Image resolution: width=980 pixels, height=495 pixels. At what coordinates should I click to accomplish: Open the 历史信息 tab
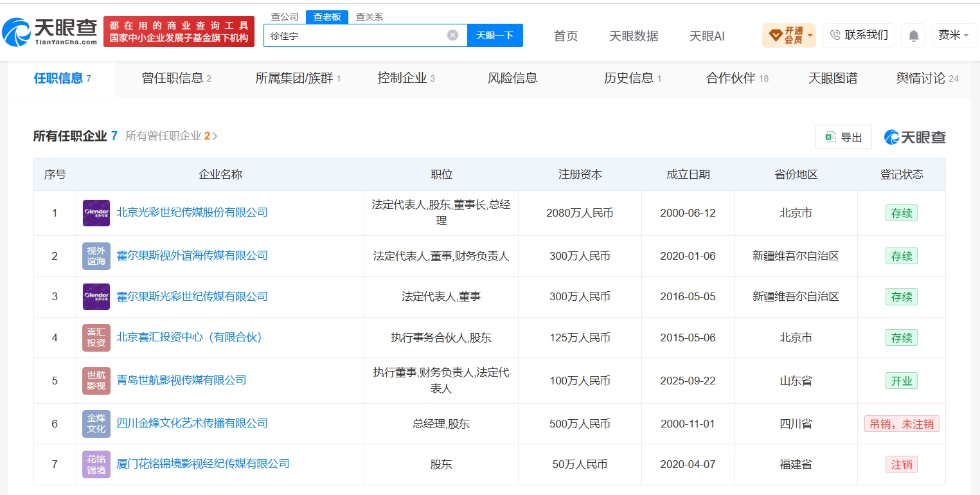(x=632, y=78)
